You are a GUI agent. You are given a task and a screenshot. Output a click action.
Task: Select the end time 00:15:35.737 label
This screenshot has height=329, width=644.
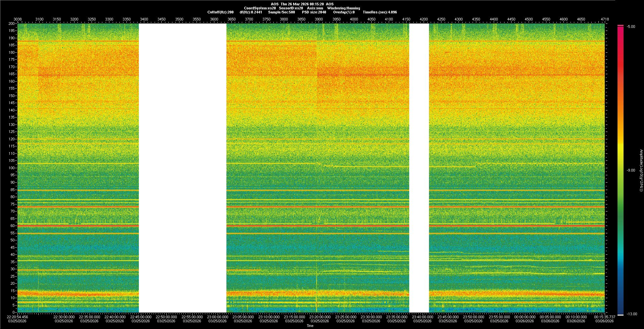click(x=604, y=317)
